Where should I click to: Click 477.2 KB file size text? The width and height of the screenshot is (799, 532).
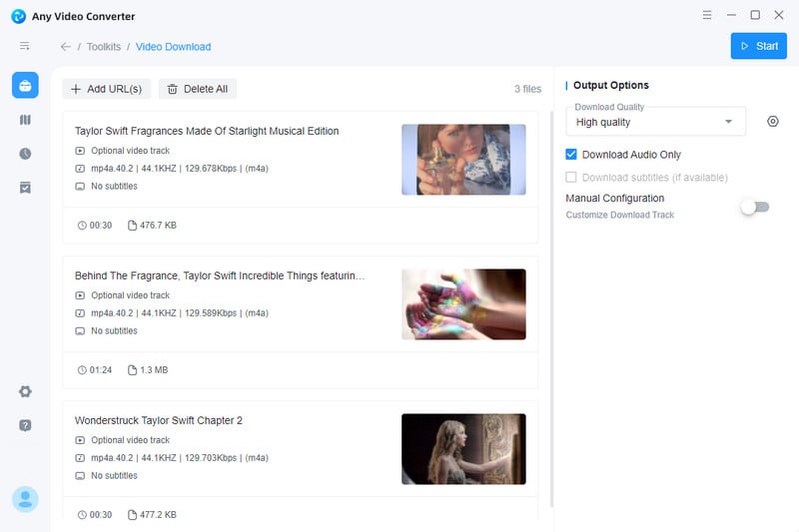pyautogui.click(x=158, y=515)
